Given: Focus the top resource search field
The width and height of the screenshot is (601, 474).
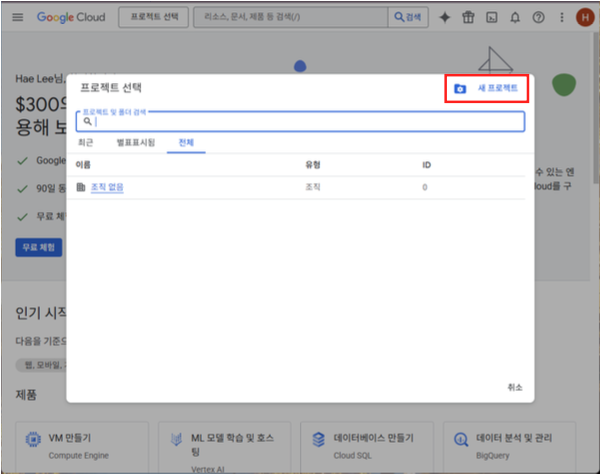Looking at the screenshot, I should [x=291, y=17].
